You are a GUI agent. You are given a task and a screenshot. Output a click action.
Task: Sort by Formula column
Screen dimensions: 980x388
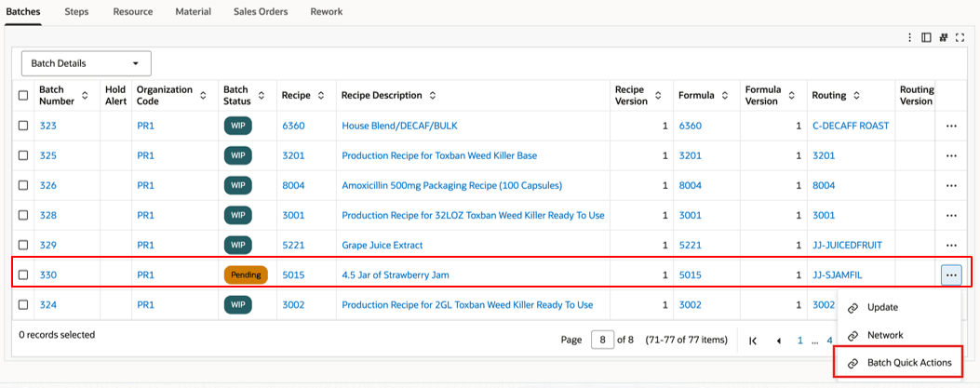click(x=724, y=96)
